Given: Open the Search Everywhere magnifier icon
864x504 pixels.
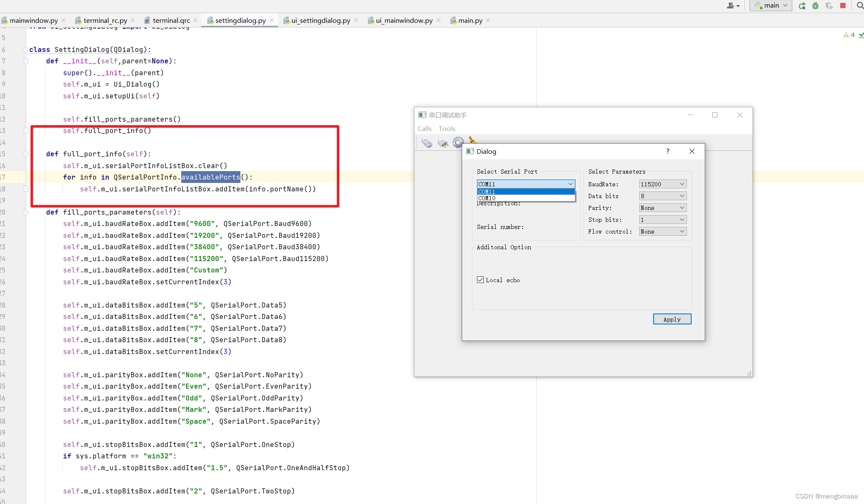Looking at the screenshot, I should (859, 5).
